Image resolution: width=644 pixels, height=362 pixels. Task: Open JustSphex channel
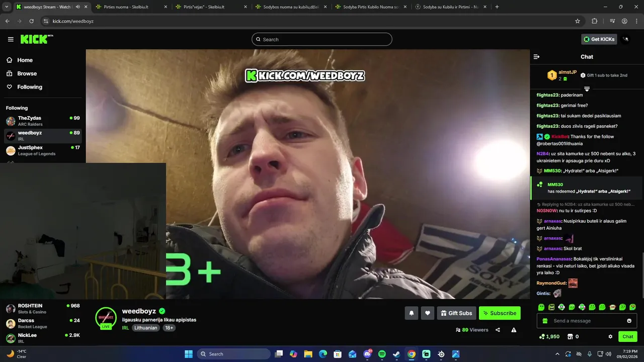tap(43, 150)
